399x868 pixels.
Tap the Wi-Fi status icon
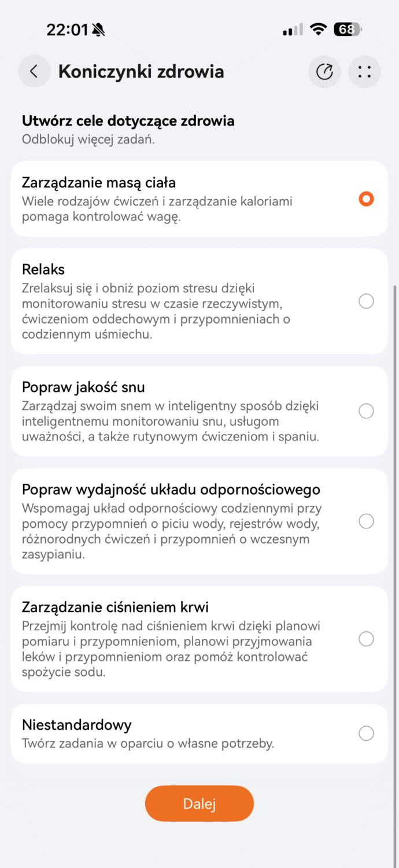point(318,30)
